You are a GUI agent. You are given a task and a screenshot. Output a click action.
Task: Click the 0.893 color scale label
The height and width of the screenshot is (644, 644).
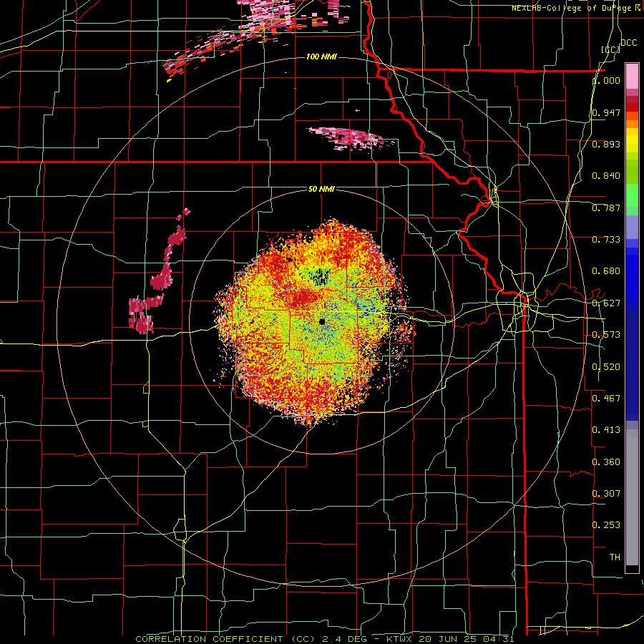pyautogui.click(x=606, y=144)
